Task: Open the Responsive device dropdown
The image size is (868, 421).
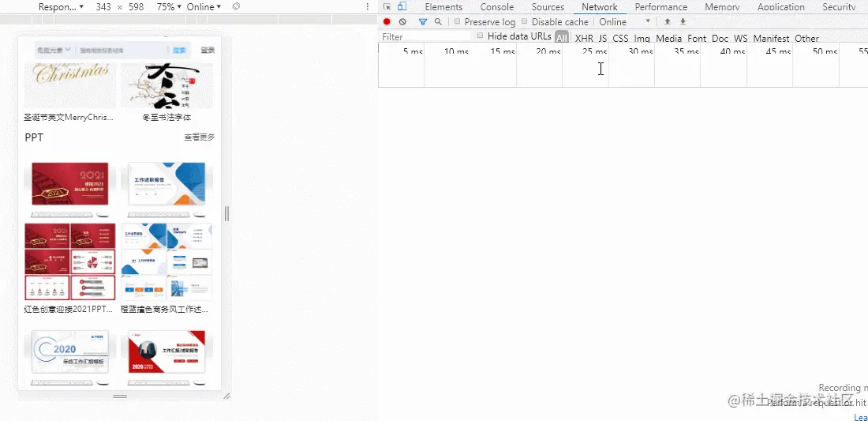Action: pos(61,6)
